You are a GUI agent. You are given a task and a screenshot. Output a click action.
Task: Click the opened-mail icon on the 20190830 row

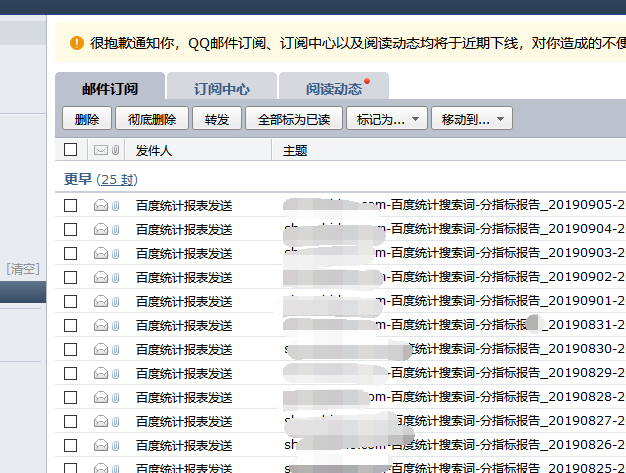tap(101, 350)
